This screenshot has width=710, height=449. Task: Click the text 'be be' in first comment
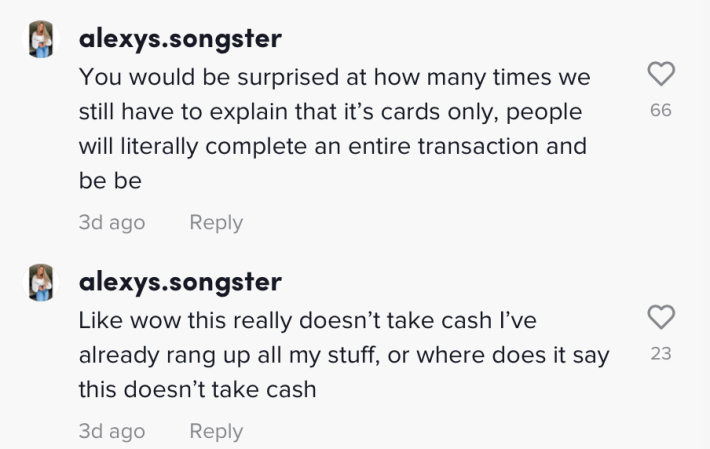(x=110, y=181)
